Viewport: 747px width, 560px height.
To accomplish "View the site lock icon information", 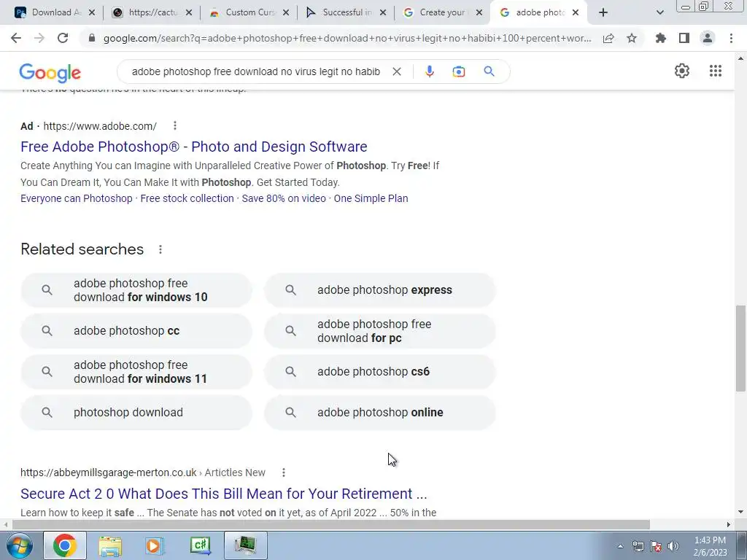I will click(92, 38).
